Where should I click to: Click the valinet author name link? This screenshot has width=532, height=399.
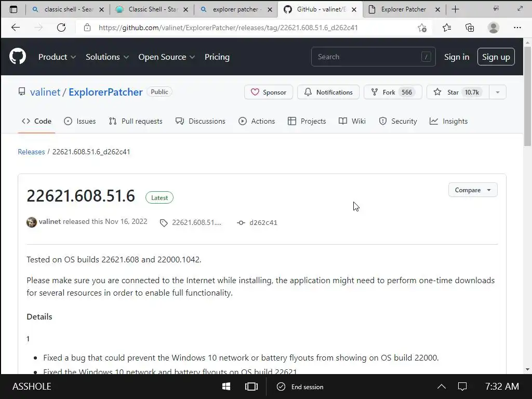point(49,221)
